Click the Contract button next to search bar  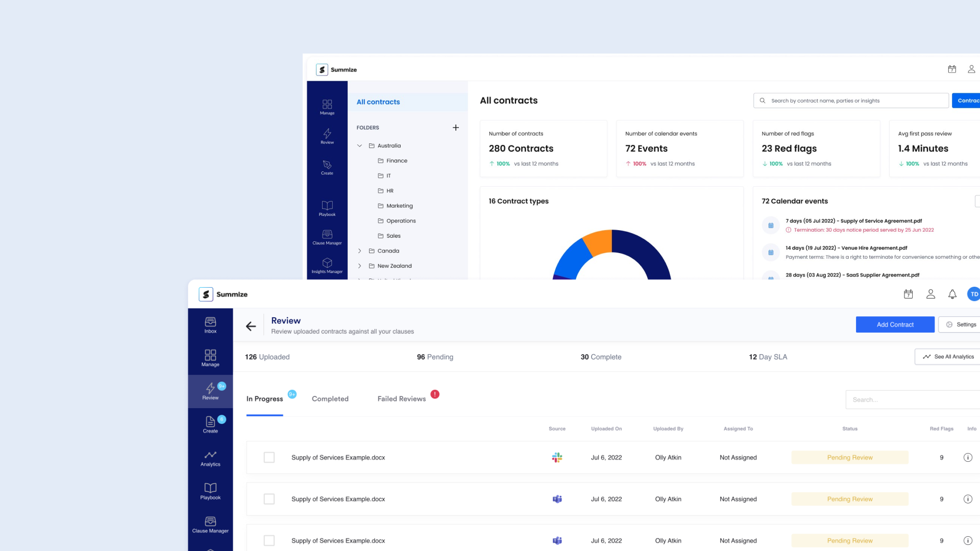(x=966, y=101)
